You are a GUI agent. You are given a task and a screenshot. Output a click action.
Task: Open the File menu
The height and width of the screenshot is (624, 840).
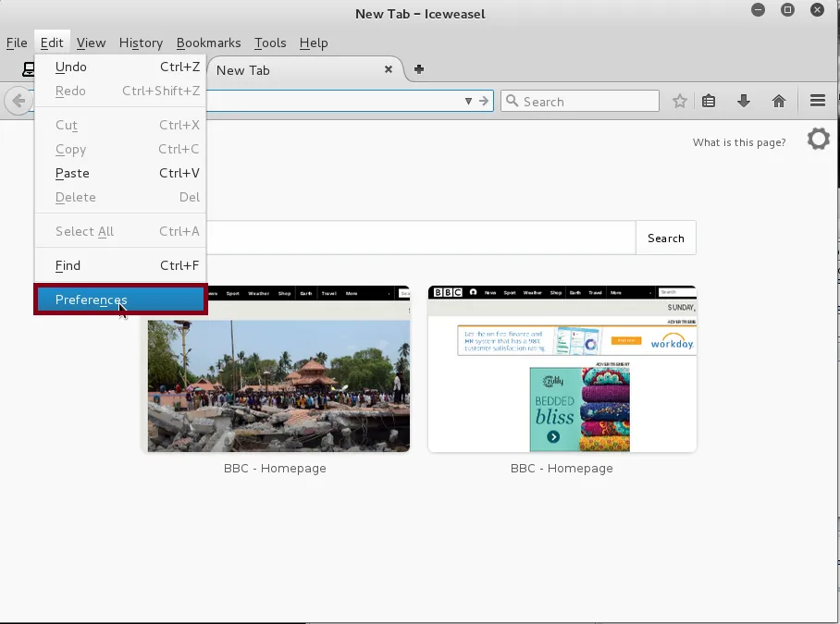coord(17,43)
